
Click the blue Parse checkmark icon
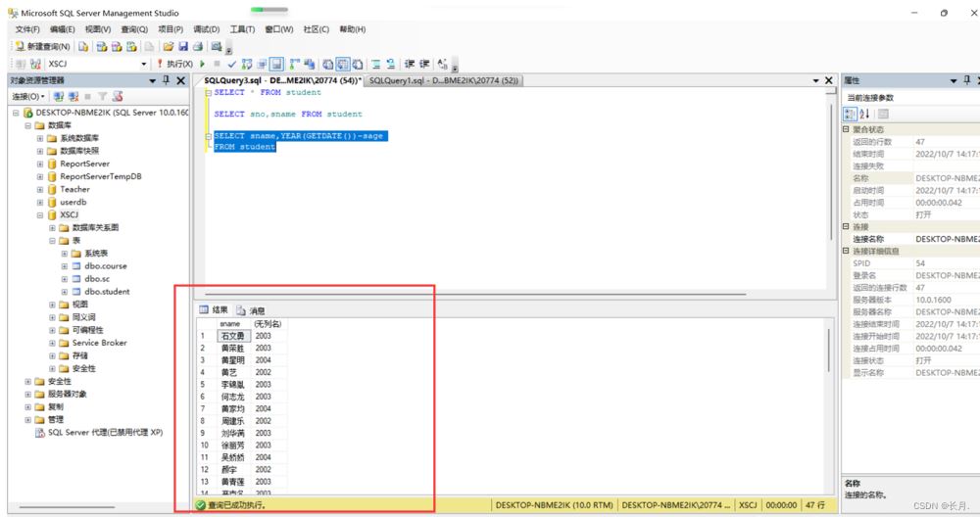232,64
